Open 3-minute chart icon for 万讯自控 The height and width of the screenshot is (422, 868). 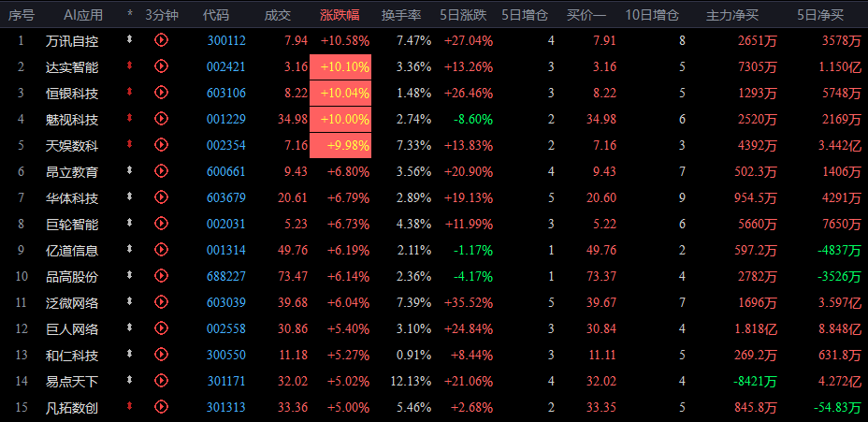161,40
